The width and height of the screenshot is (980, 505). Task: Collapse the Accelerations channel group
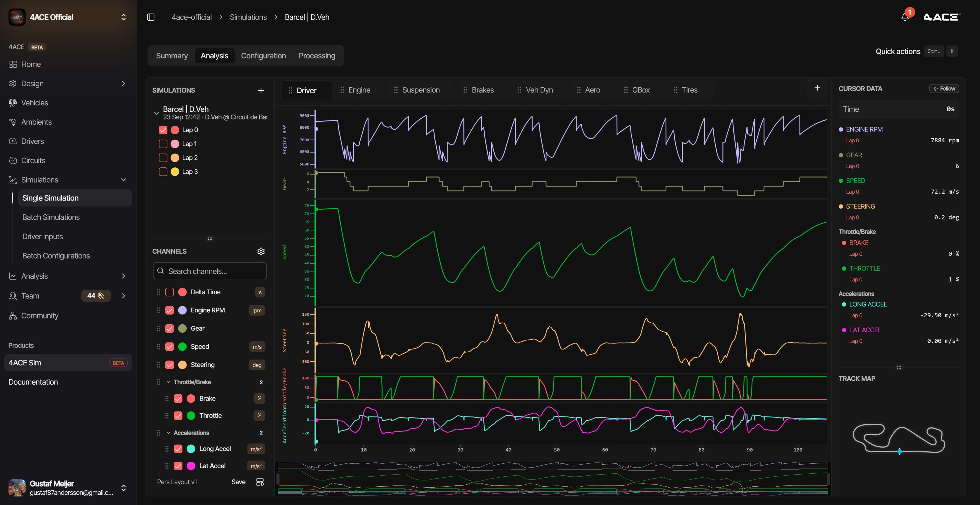click(x=168, y=433)
